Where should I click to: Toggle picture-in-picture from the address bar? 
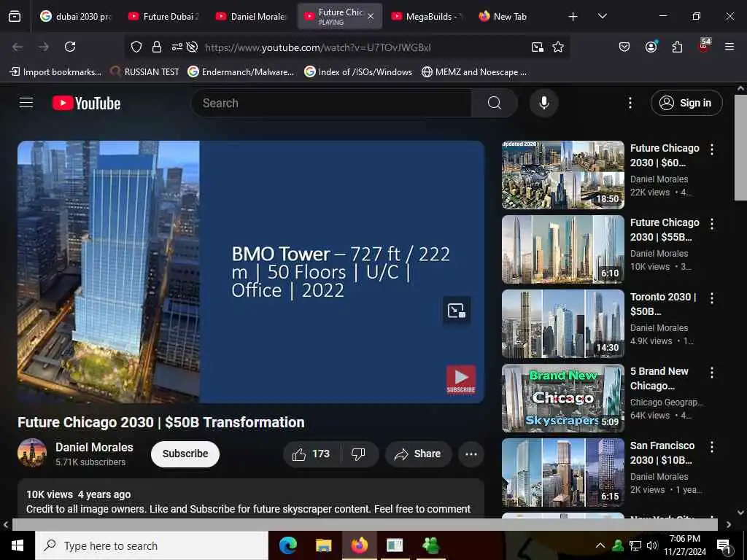[538, 47]
